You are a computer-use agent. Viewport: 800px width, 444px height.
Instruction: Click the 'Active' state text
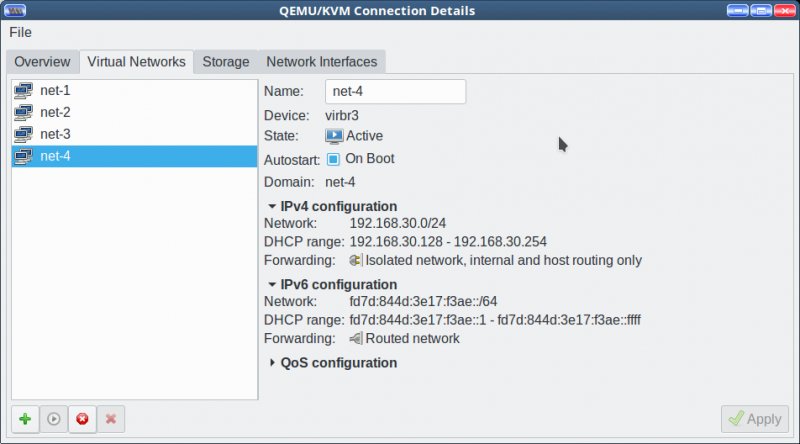tap(364, 136)
